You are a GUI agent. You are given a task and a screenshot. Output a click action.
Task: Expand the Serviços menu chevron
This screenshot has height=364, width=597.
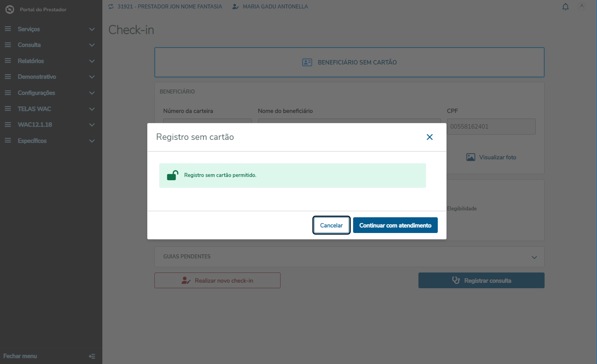92,29
